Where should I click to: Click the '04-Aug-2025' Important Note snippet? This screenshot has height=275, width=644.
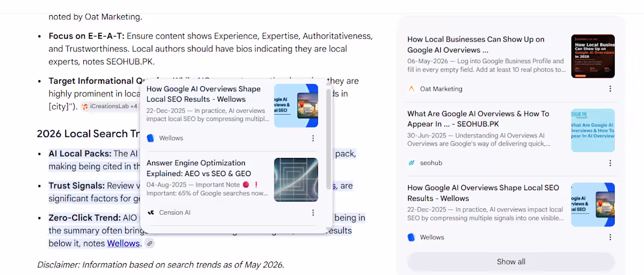click(x=207, y=189)
